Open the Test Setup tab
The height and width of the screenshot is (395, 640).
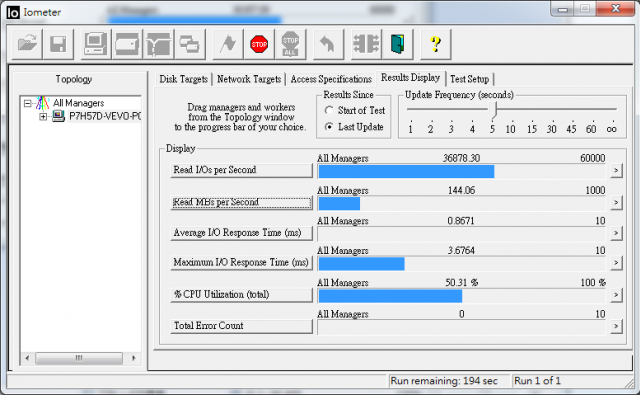click(x=469, y=79)
